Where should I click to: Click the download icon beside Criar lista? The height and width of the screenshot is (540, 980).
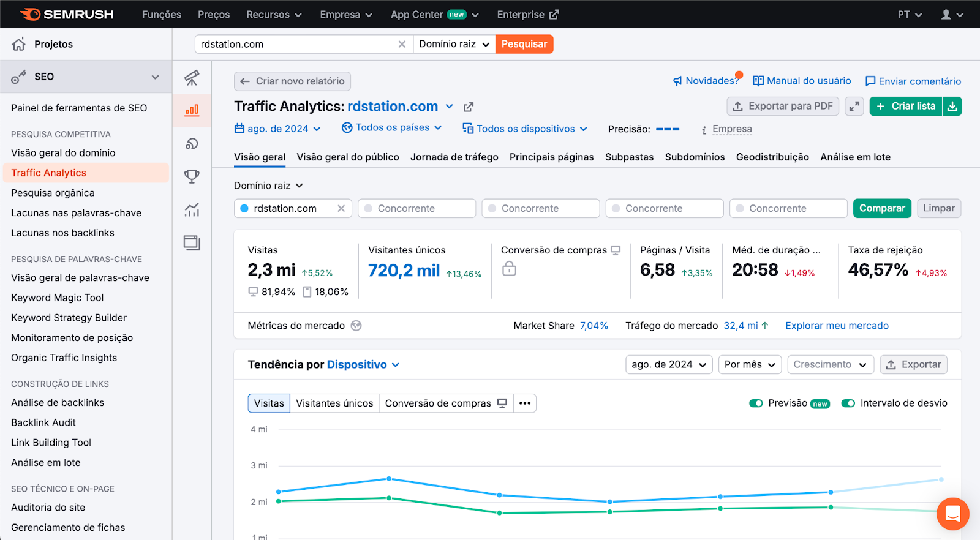(952, 107)
